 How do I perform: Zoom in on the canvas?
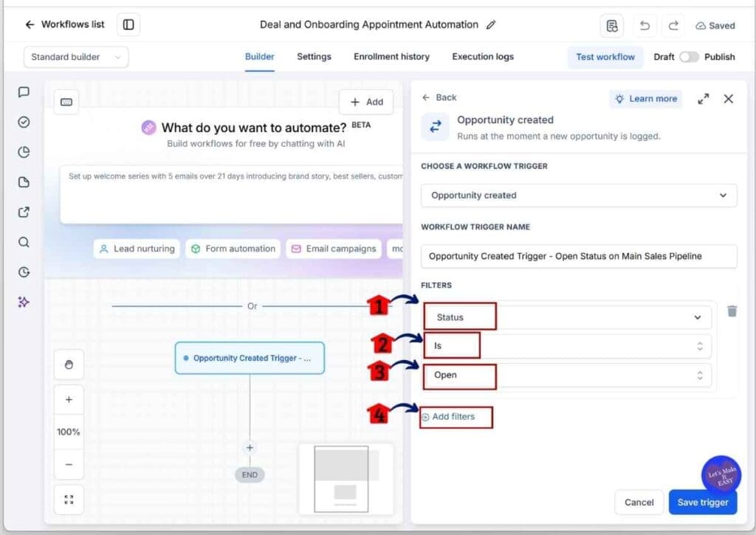click(69, 399)
